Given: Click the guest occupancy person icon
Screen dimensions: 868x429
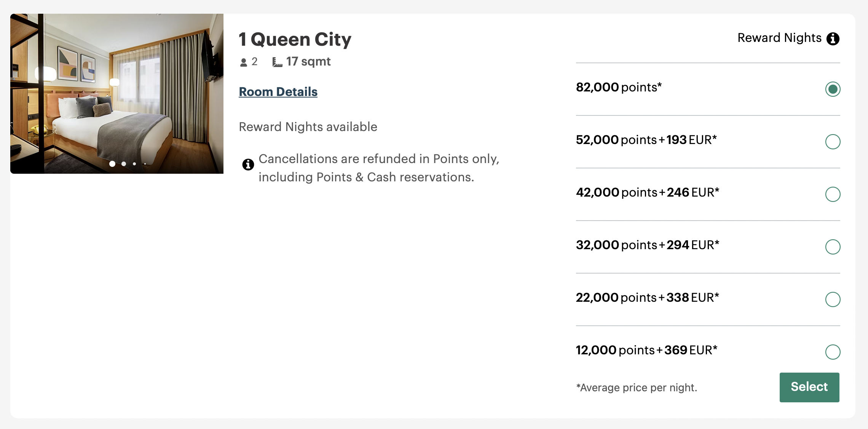Looking at the screenshot, I should tap(244, 62).
